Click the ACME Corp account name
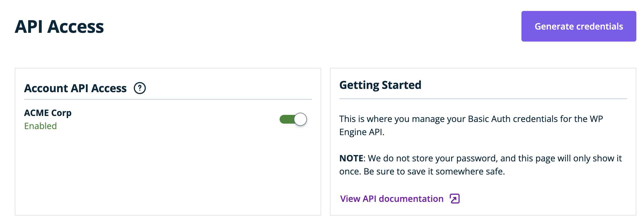644x221 pixels. pos(48,113)
